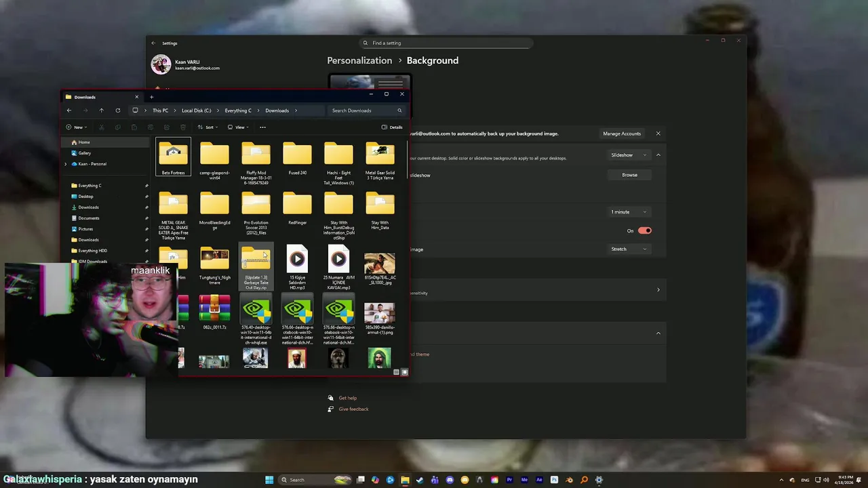Select the Fused 240 folder
The width and height of the screenshot is (868, 488).
point(297,158)
